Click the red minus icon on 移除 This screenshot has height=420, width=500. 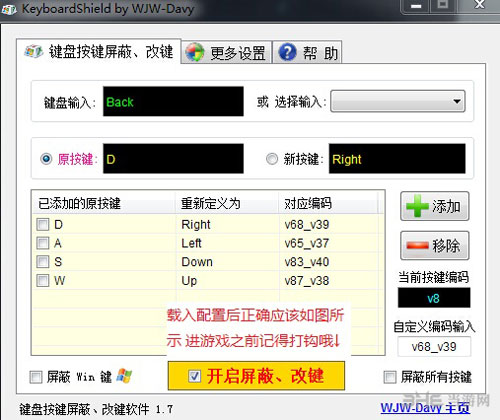pyautogui.click(x=417, y=246)
